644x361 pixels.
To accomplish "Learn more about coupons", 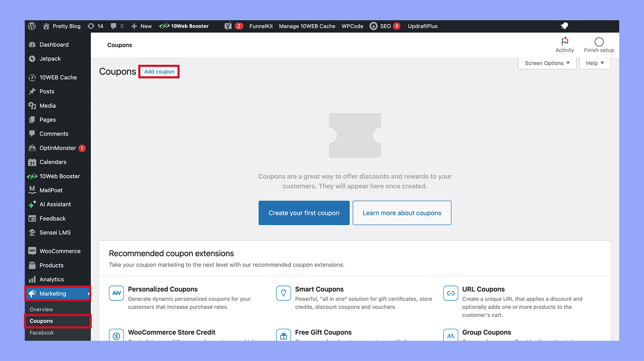I will point(402,212).
